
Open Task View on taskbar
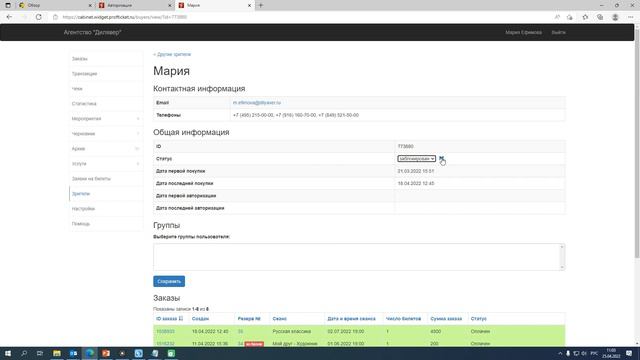pyautogui.click(x=40, y=353)
